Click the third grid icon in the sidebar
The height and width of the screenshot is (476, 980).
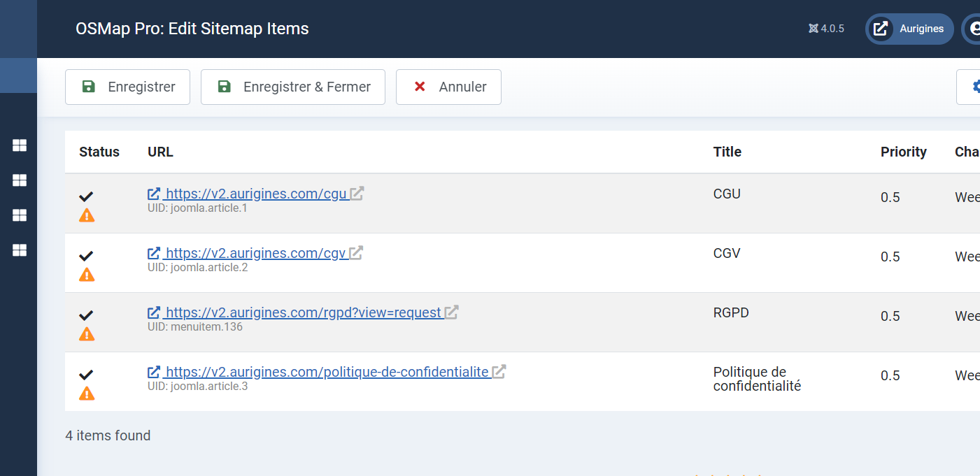pyautogui.click(x=20, y=215)
